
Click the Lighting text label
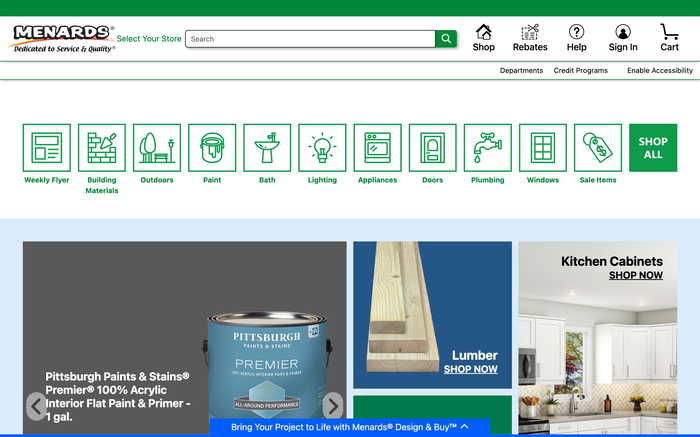coord(322,180)
